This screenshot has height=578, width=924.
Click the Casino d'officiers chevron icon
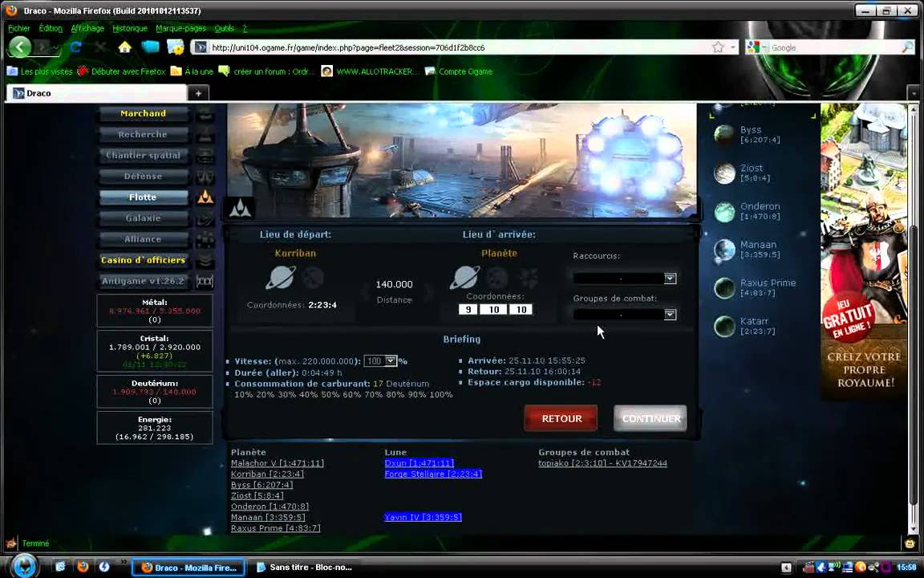click(205, 260)
